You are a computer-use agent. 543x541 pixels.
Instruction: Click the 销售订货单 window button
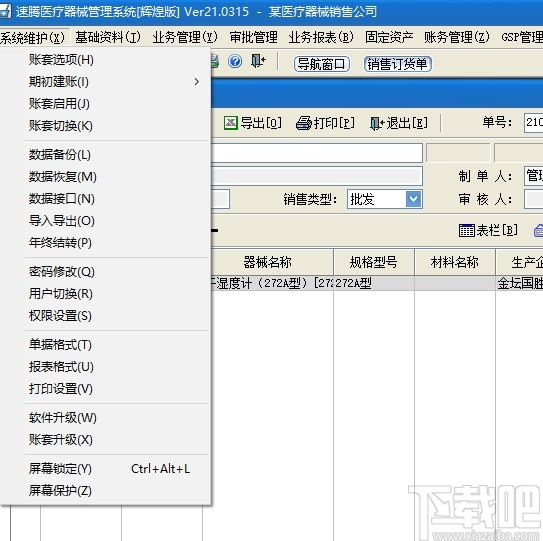coord(397,64)
